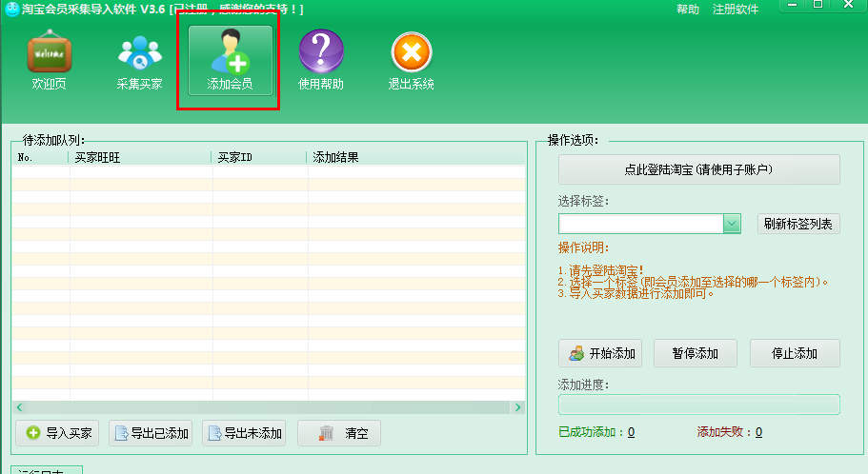Export added via 导出已添加 button

tap(151, 433)
